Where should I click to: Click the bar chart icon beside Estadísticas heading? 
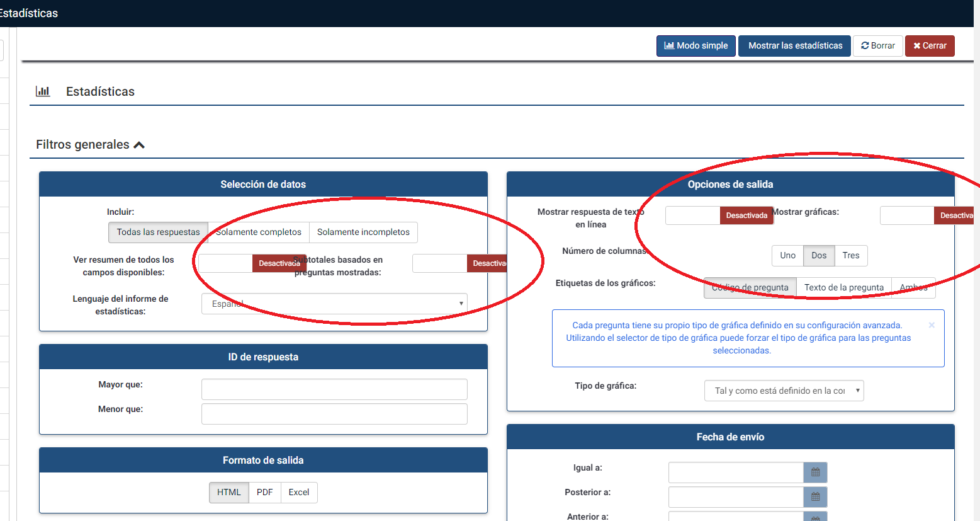pos(43,91)
